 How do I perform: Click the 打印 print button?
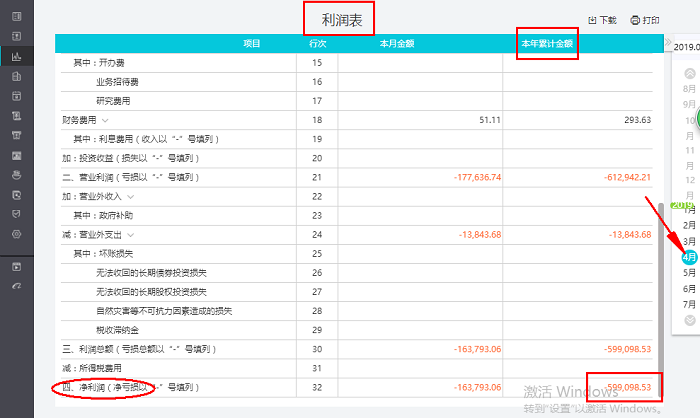tap(645, 20)
